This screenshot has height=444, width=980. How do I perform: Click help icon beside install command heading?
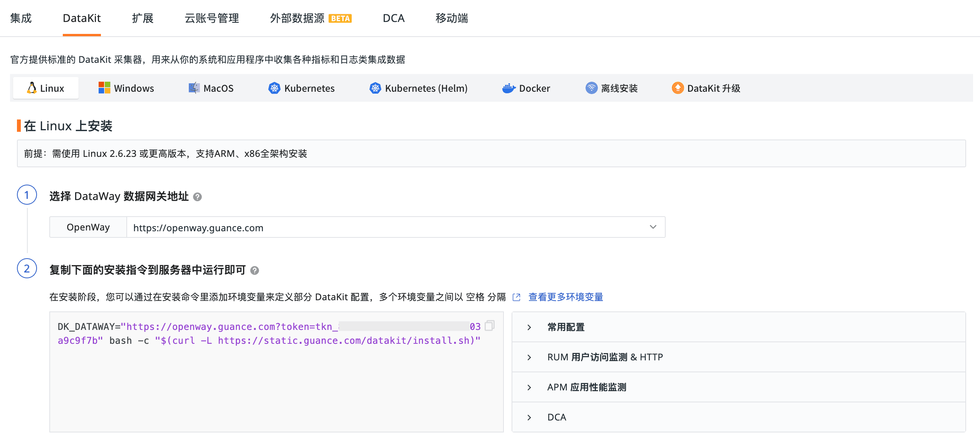(x=255, y=271)
